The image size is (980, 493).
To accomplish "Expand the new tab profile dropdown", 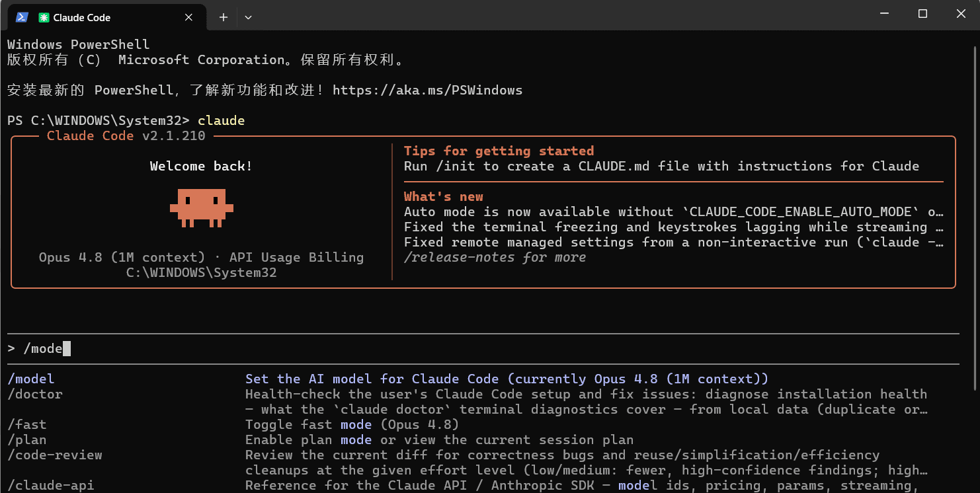I will [248, 18].
